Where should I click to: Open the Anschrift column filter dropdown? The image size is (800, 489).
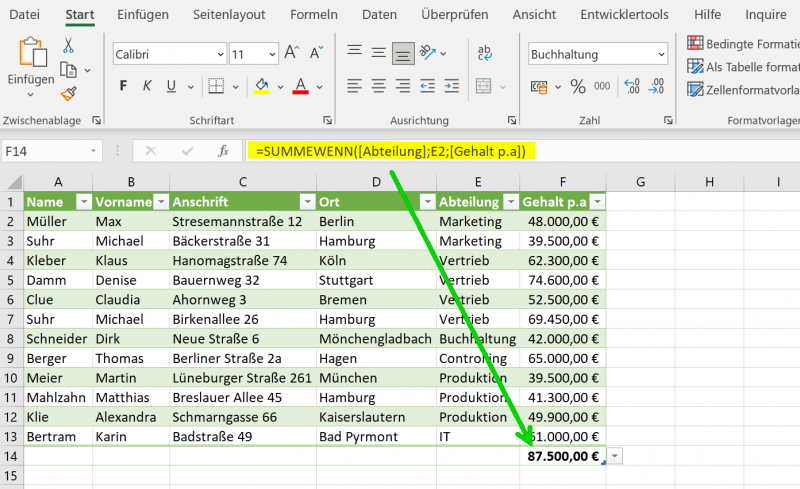(307, 202)
